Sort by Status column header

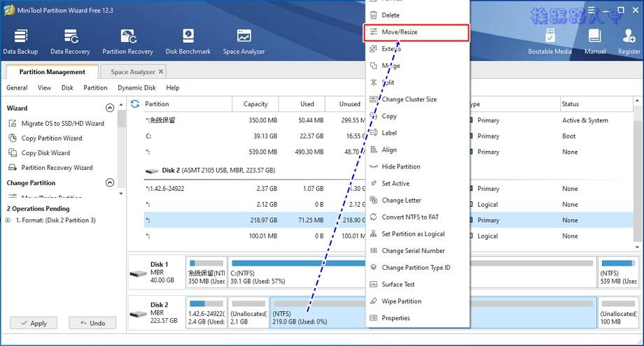(x=596, y=104)
